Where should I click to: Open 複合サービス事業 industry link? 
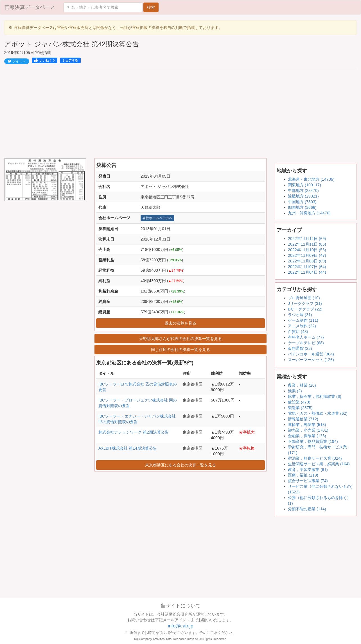click(x=308, y=481)
